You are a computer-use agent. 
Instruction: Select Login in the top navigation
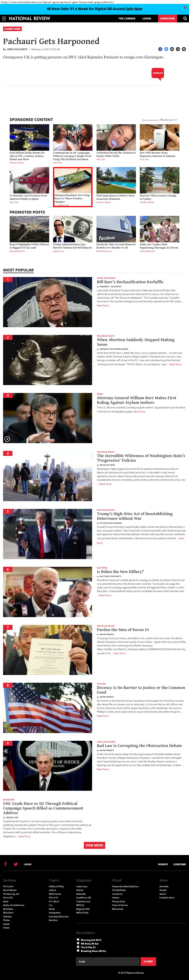point(147,18)
